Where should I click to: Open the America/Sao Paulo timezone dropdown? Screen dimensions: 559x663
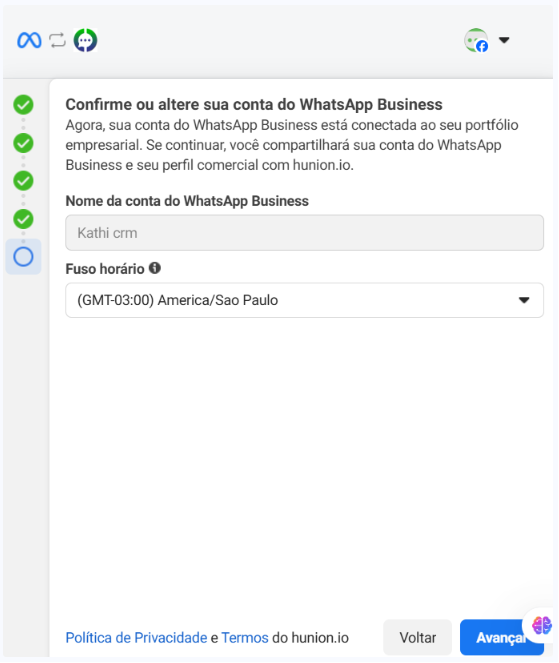tap(304, 300)
